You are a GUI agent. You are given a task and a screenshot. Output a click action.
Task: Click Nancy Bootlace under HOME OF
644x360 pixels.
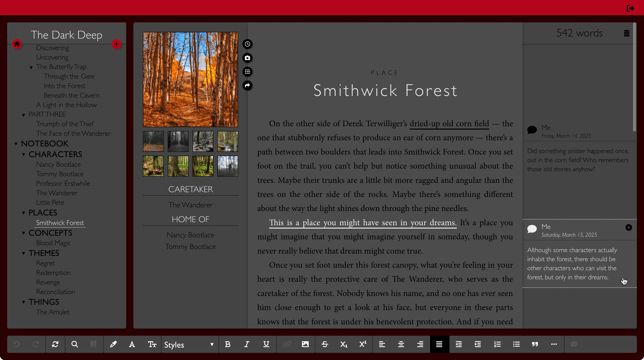[x=190, y=235]
